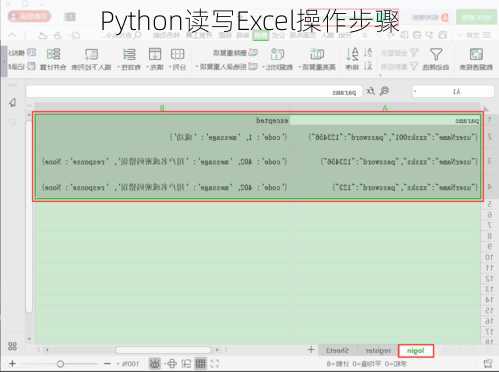Open the Reject Duplicate Entry (拒绝录入重复项) dropdown

pos(226,67)
